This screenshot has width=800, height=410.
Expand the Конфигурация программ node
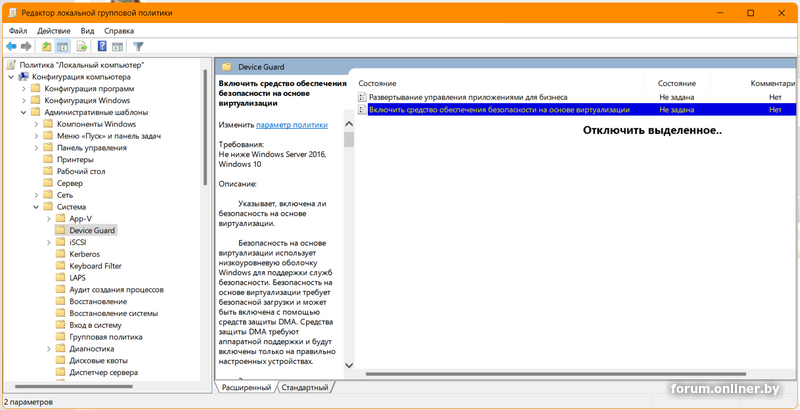(x=23, y=89)
